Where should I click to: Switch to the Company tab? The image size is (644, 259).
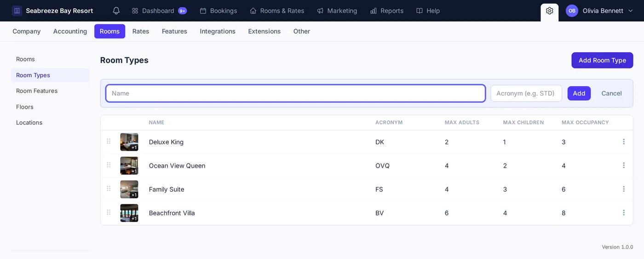27,31
